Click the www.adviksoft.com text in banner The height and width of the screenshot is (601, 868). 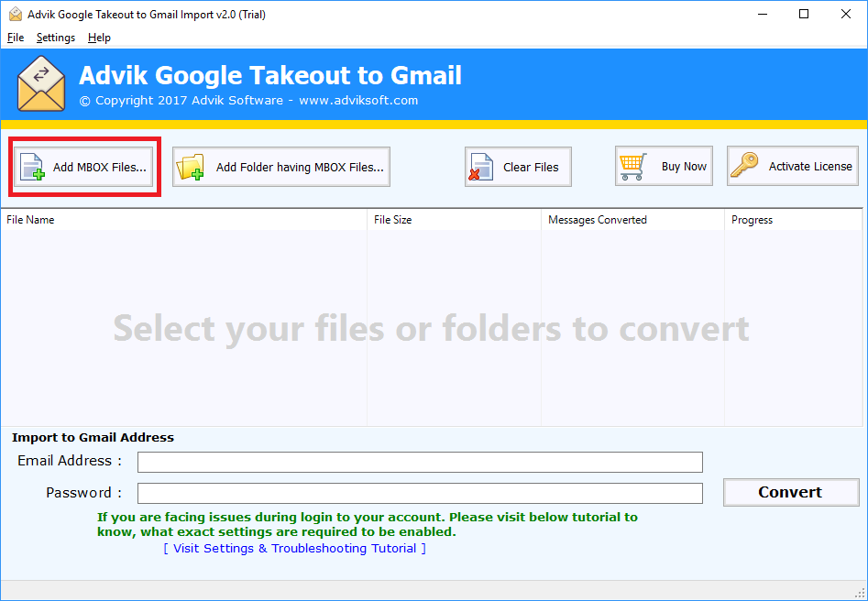(358, 101)
